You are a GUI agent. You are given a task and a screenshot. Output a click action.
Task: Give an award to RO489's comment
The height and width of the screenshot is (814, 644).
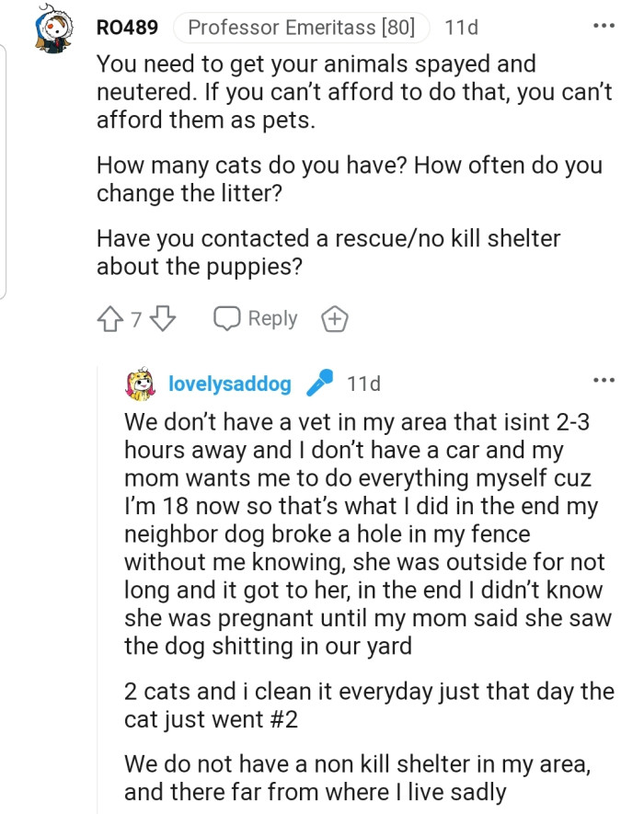[334, 319]
